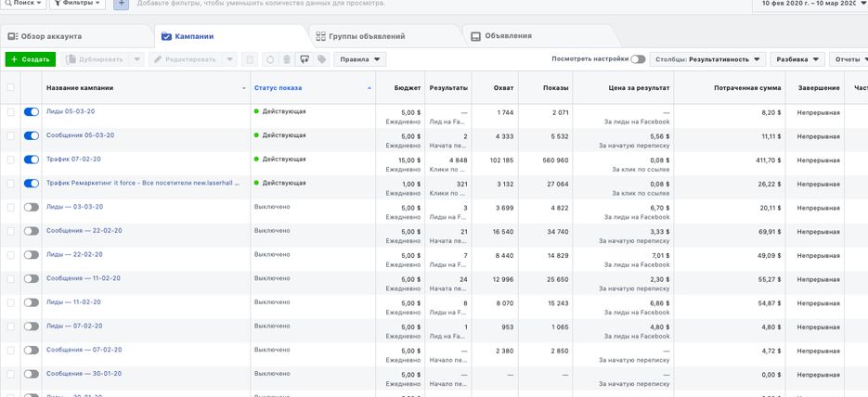Switch to the Обзор аккаунта tab
This screenshot has height=397, width=868.
[x=51, y=36]
